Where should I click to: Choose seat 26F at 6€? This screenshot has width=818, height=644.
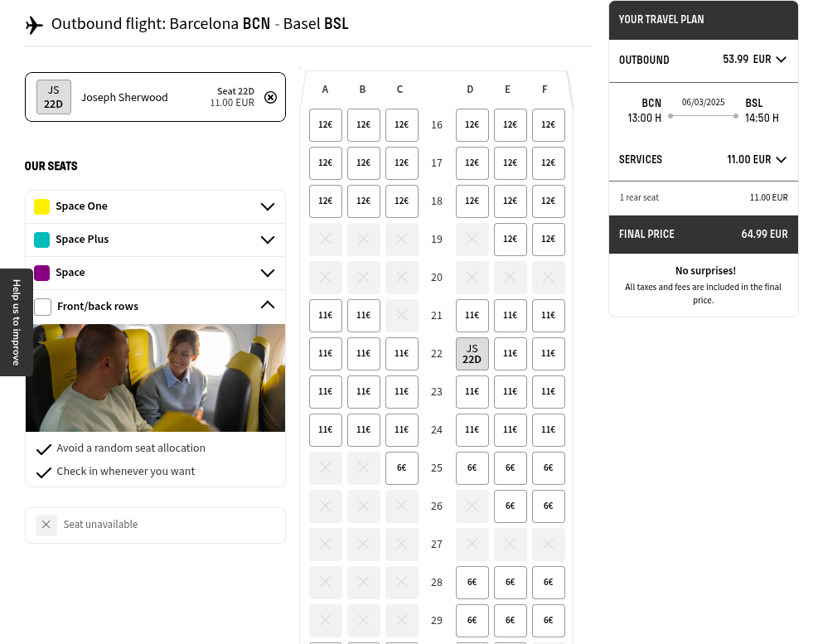click(x=549, y=506)
